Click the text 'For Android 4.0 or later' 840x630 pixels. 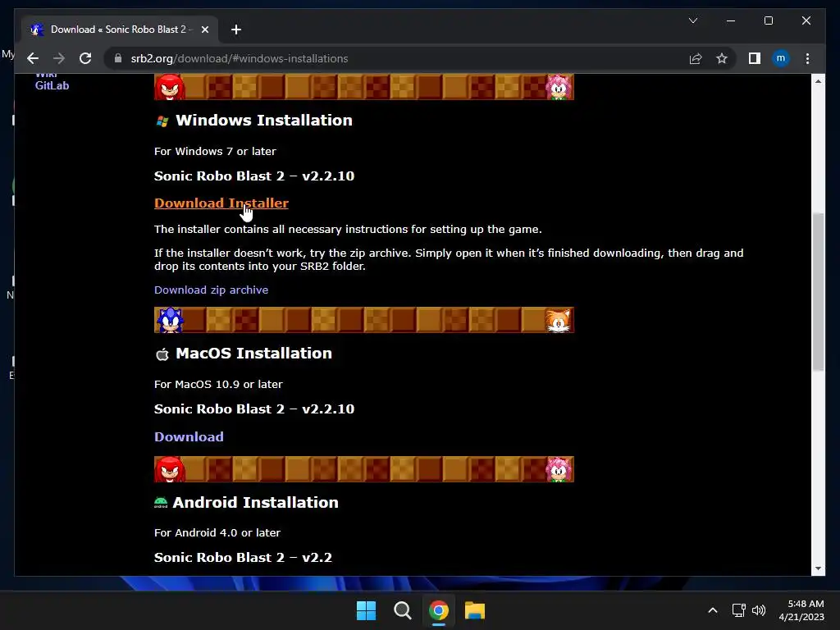point(217,532)
